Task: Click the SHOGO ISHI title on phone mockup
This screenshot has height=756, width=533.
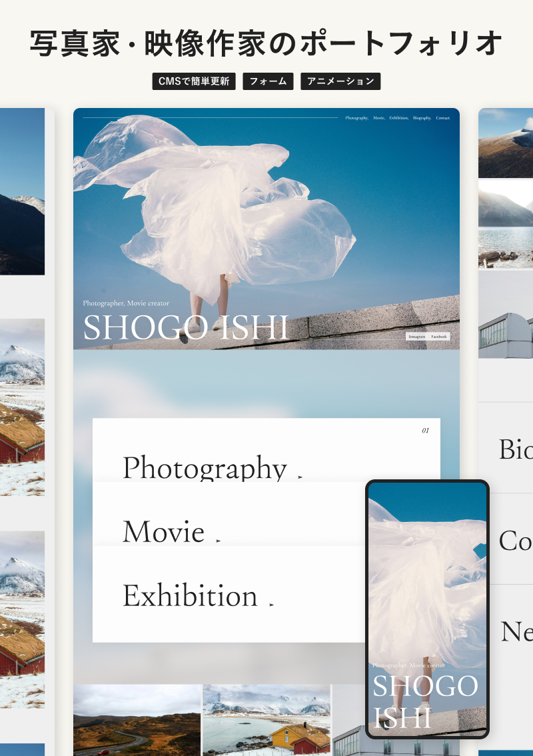Action: click(426, 701)
